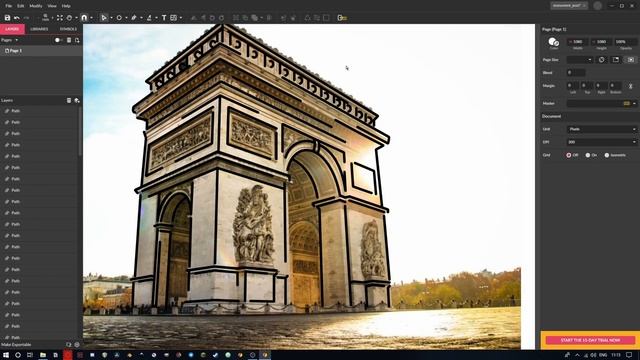The width and height of the screenshot is (640, 360).
Task: Click the Save icon in toolbar
Action: click(7, 18)
